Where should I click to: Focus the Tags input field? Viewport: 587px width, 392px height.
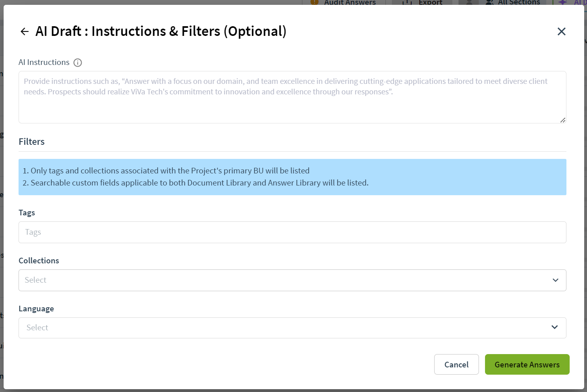[292, 232]
